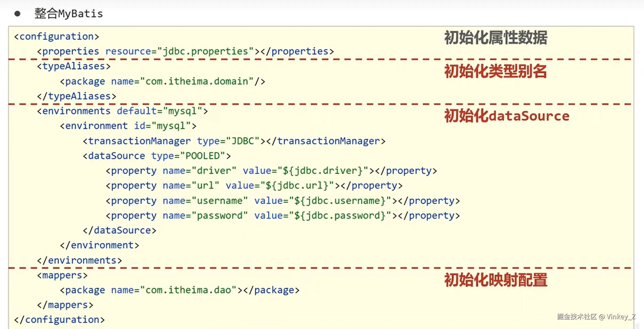644x329 pixels.
Task: Click the 初始化类型别名 red label
Action: tap(495, 71)
